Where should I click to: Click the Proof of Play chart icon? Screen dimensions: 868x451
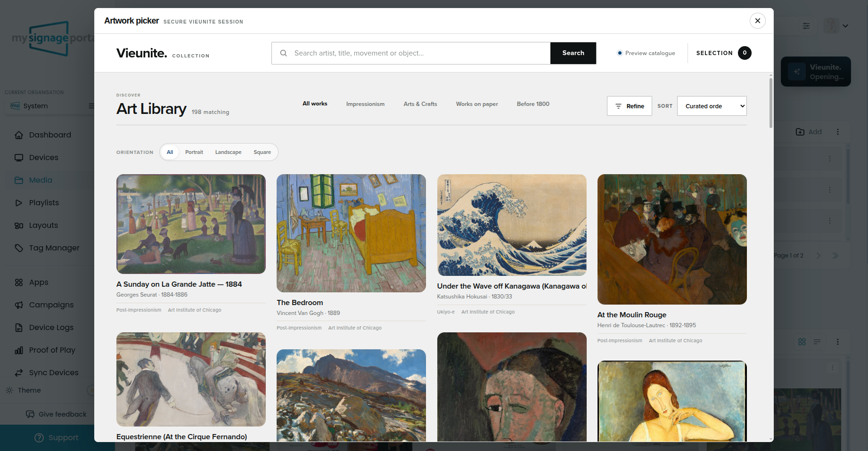tap(19, 350)
